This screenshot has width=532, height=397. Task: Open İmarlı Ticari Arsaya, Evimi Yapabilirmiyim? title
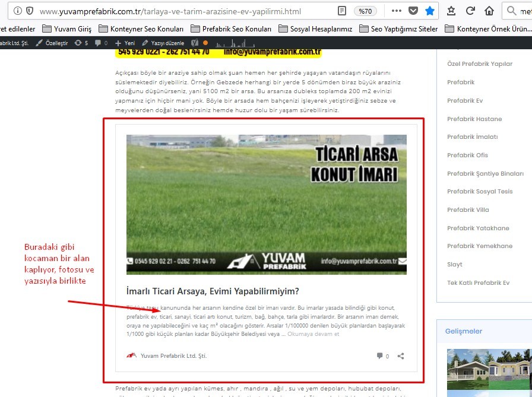click(x=213, y=291)
